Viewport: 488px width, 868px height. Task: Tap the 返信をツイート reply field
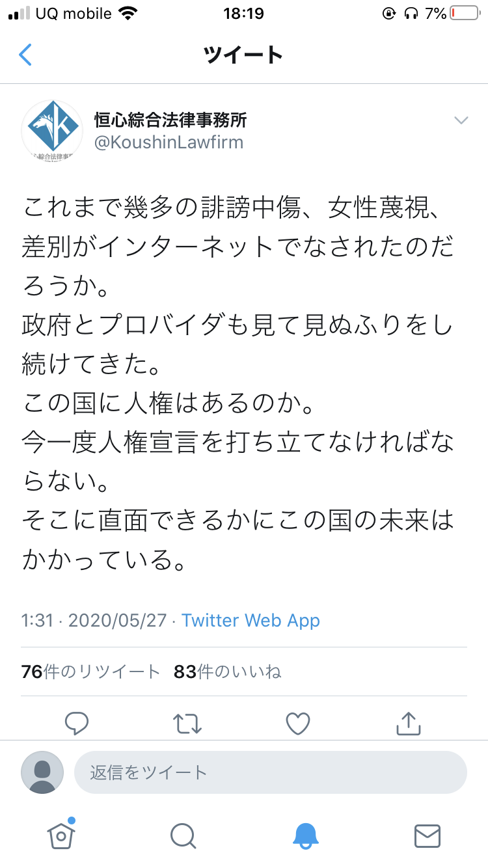point(270,772)
